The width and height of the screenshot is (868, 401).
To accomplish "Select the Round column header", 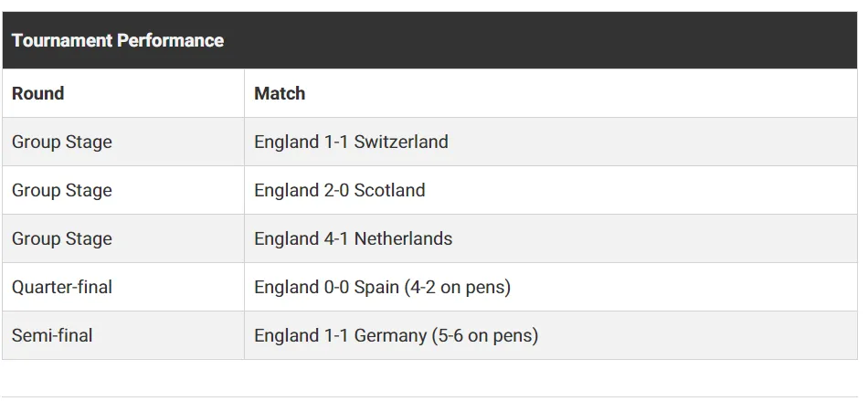I will point(123,93).
